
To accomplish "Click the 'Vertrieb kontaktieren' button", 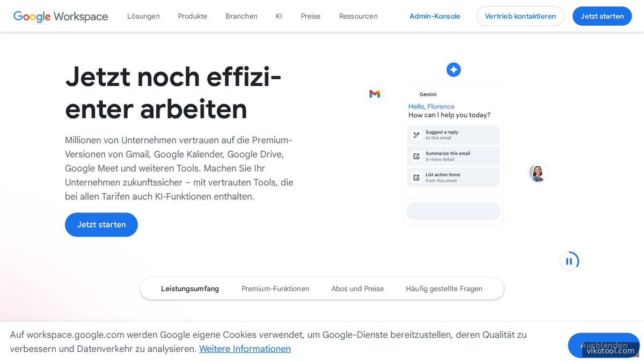I will (520, 16).
